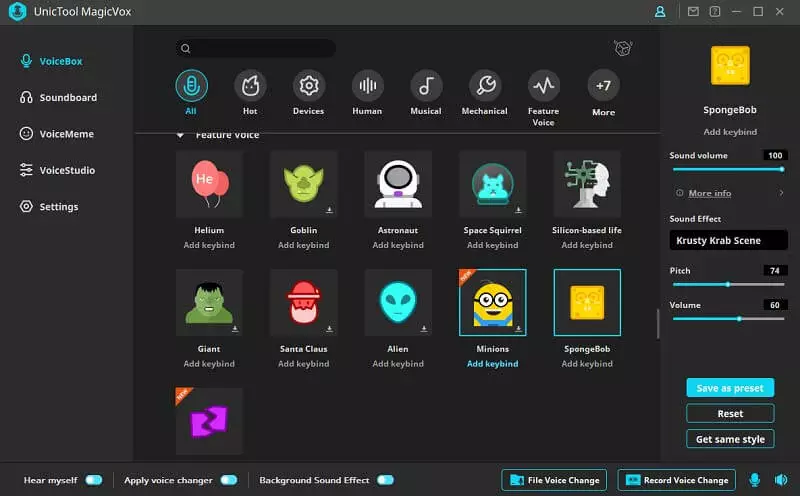Screen dimensions: 800x496
Task: Choose the Helium voice
Action: (x=209, y=184)
